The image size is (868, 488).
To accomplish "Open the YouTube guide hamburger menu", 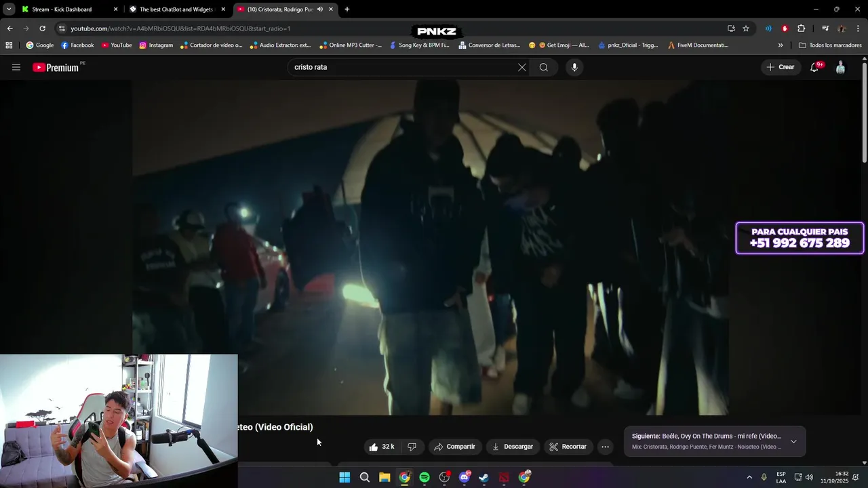I will click(x=16, y=67).
